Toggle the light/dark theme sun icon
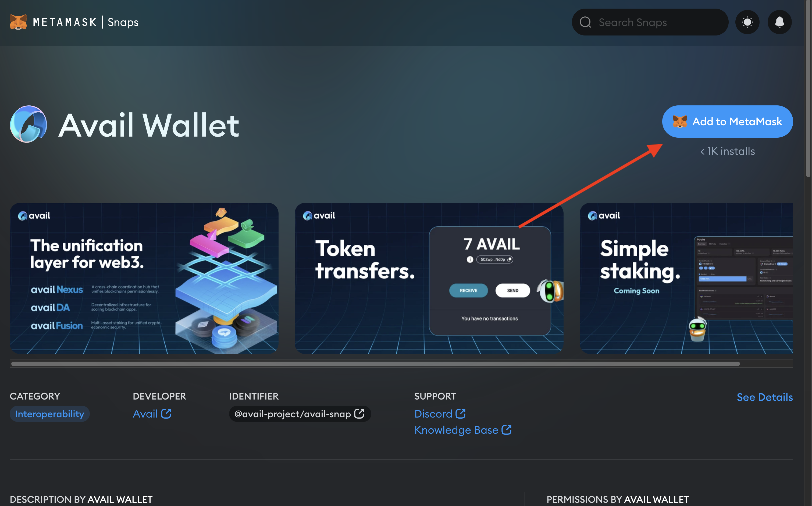This screenshot has width=812, height=506. [747, 22]
